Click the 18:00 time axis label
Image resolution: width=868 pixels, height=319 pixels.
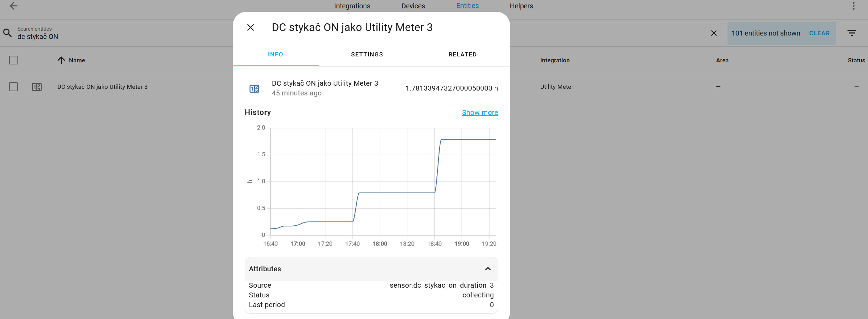click(380, 244)
